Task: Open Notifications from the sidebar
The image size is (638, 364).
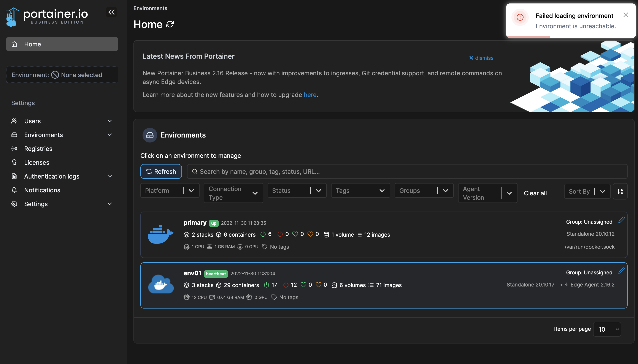Action: click(x=42, y=190)
